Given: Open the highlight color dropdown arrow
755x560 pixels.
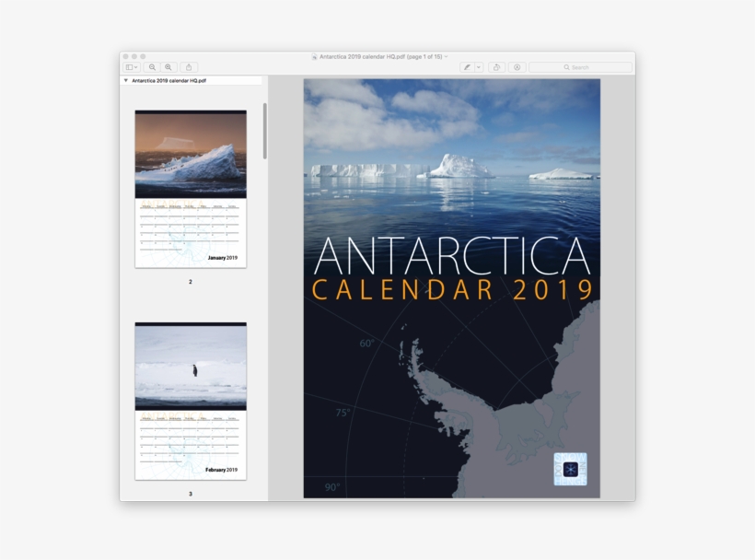Looking at the screenshot, I should click(479, 67).
